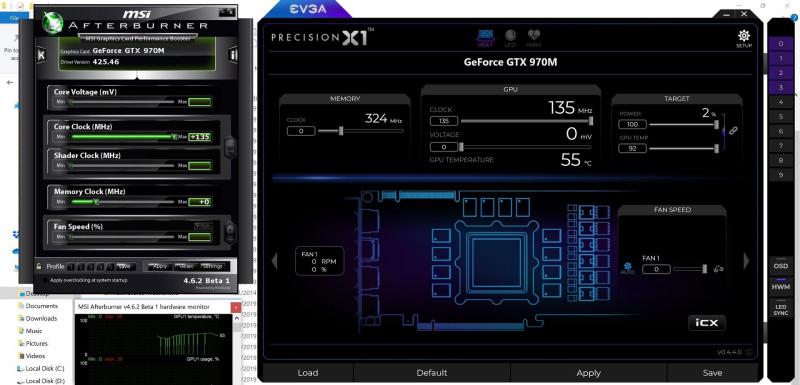Image resolution: width=800 pixels, height=385 pixels.
Task: Click Save in Afterburner profile bar
Action: coord(125,266)
